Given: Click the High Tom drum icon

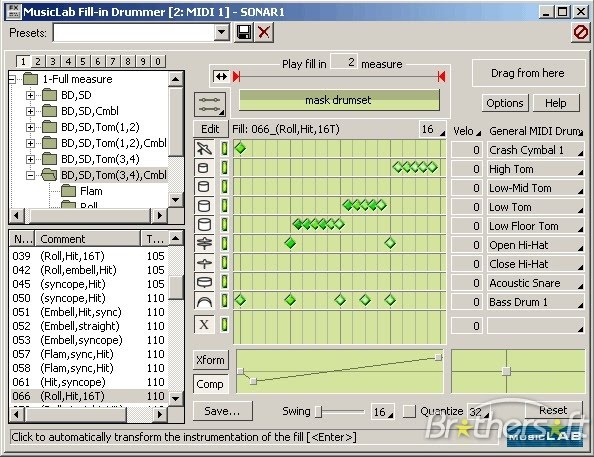Looking at the screenshot, I should tap(204, 167).
